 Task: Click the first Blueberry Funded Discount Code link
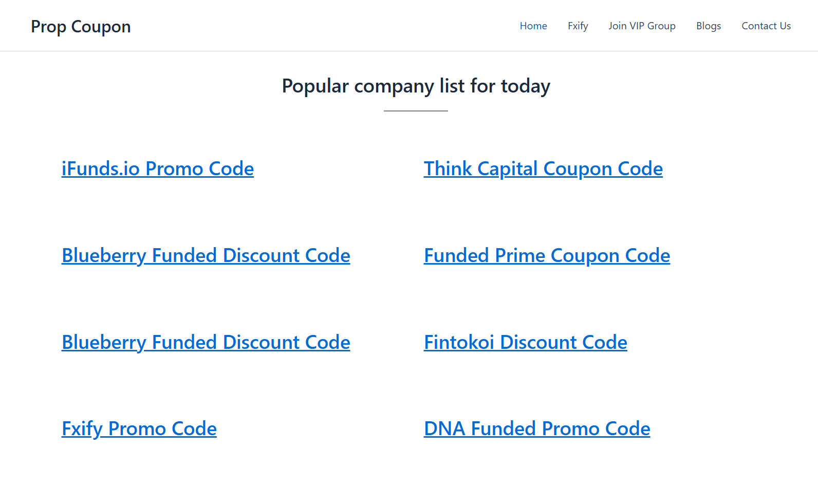206,255
